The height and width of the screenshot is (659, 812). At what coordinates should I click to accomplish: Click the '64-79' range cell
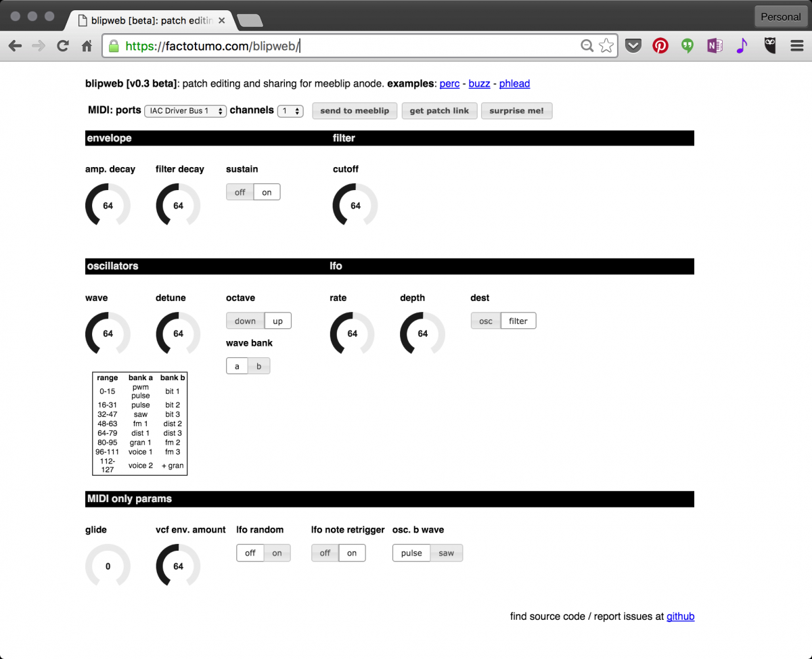(107, 433)
